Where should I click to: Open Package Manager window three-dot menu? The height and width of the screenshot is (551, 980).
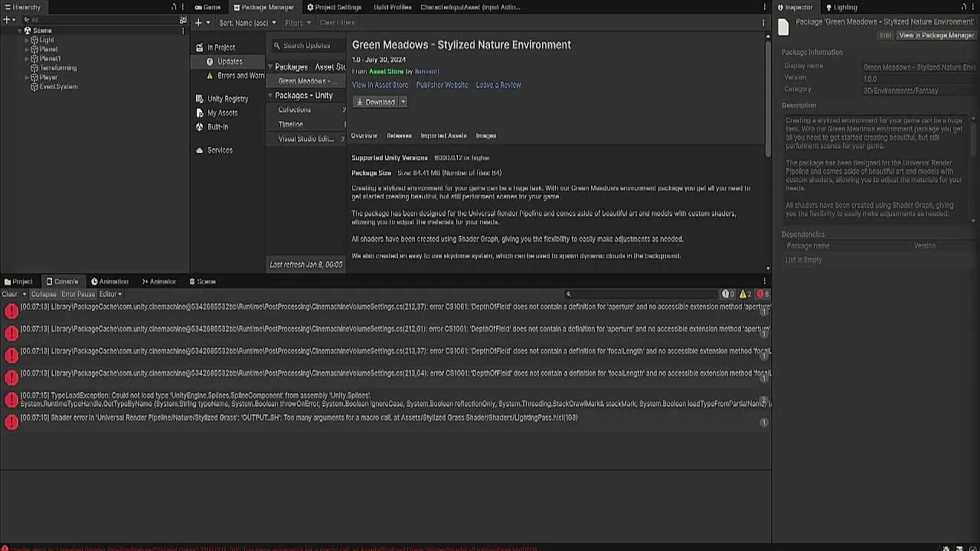click(x=764, y=7)
